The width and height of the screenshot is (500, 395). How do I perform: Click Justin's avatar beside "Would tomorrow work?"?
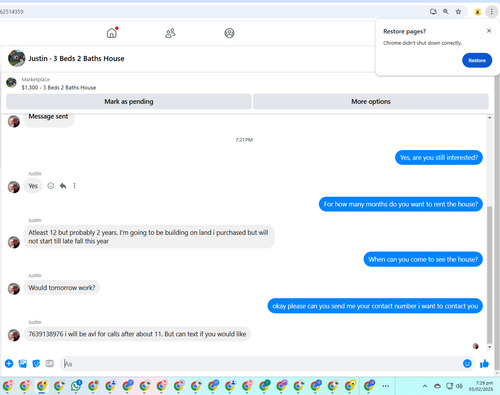coord(14,289)
